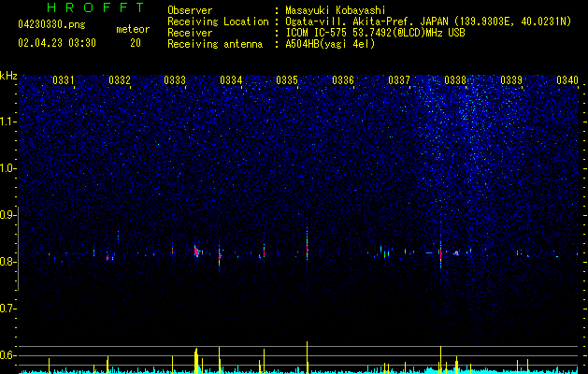This screenshot has width=588, height=374.
Task: Select the file name 04230330.png
Action: (51, 24)
